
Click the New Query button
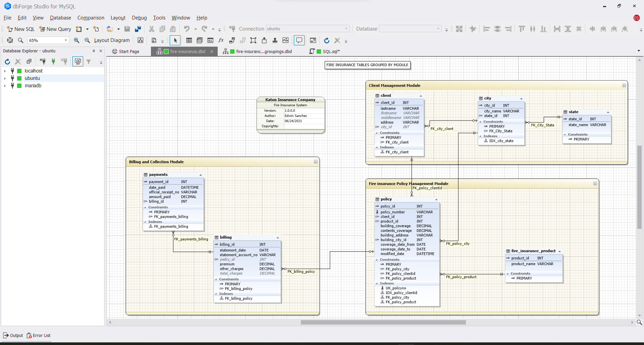55,29
